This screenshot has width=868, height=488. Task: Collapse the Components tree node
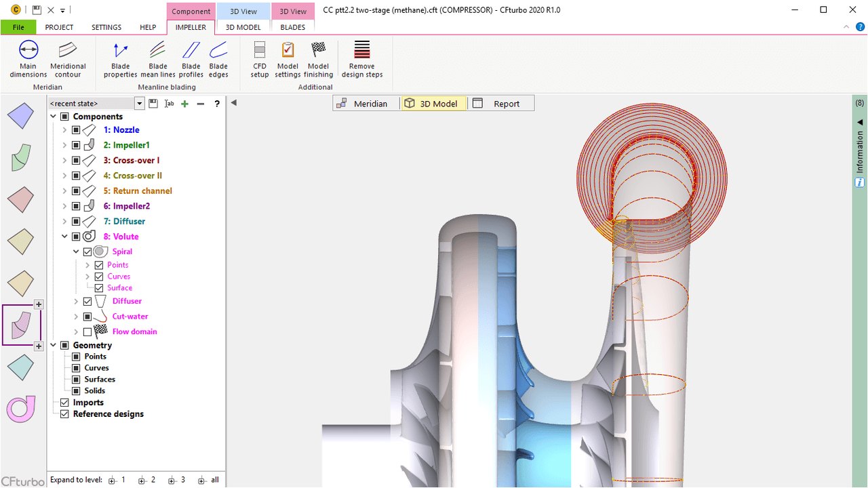[54, 117]
